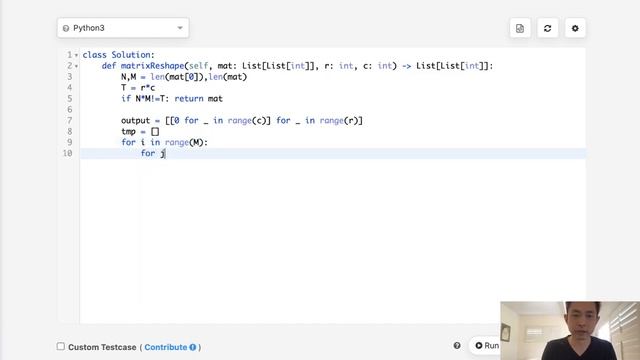This screenshot has height=360, width=640.
Task: Click the Python3 language icon
Action: point(66,28)
